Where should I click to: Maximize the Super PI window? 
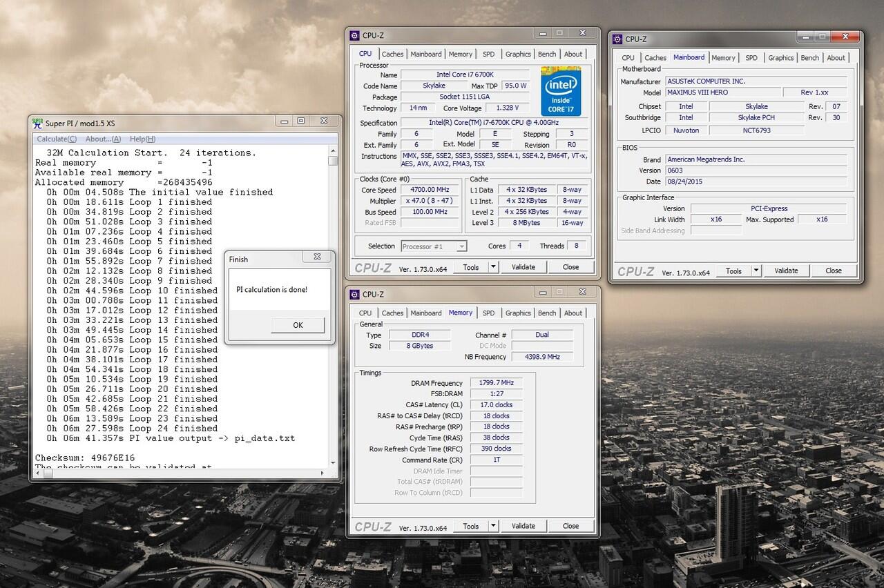coord(301,121)
